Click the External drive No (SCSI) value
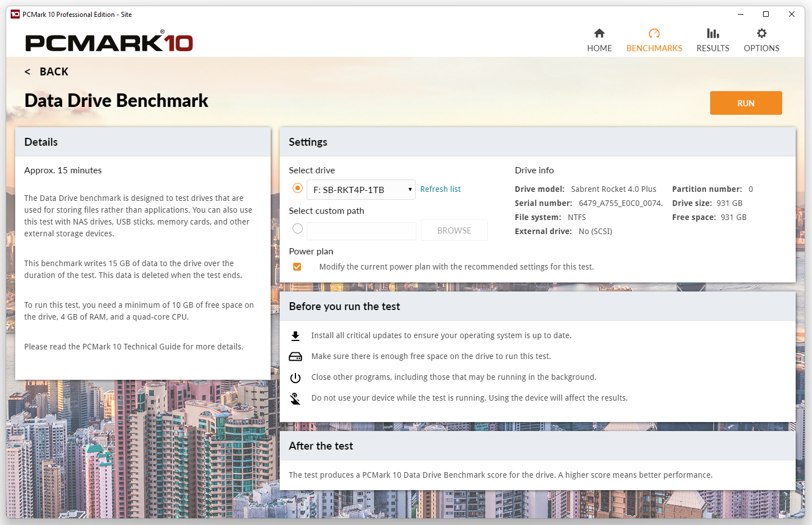812x525 pixels. click(x=595, y=231)
